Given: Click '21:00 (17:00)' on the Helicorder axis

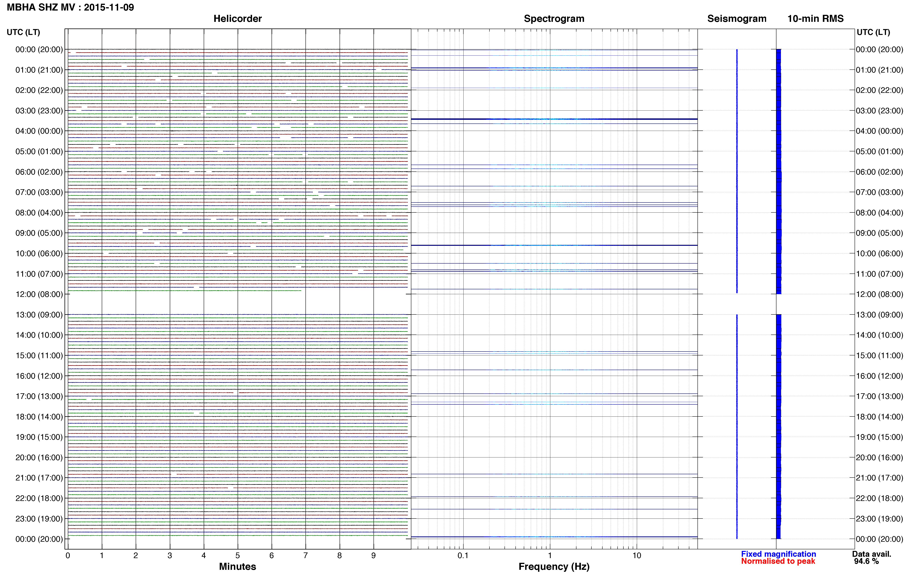Looking at the screenshot, I should (39, 478).
